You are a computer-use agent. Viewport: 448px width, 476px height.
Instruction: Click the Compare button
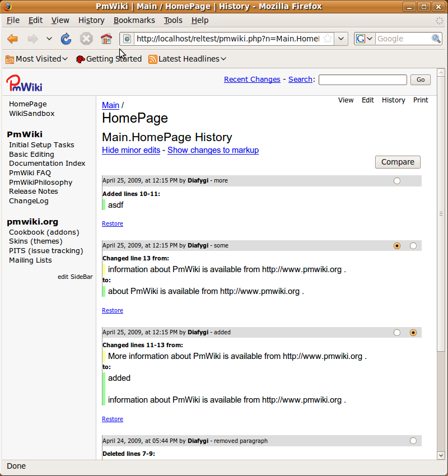[x=398, y=162]
